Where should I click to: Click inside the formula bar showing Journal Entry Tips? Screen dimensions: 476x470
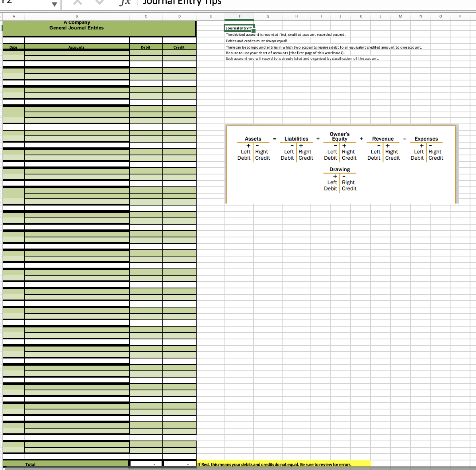tap(179, 3)
